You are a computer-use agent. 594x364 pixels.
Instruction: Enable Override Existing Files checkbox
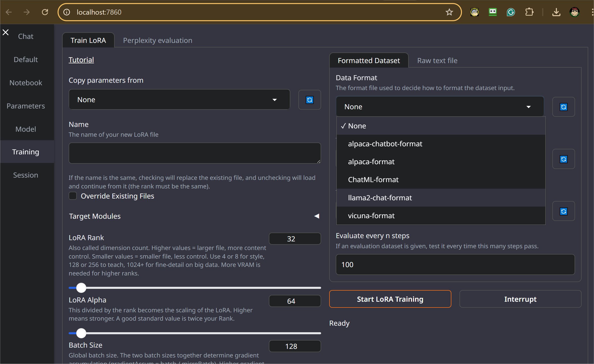point(73,196)
